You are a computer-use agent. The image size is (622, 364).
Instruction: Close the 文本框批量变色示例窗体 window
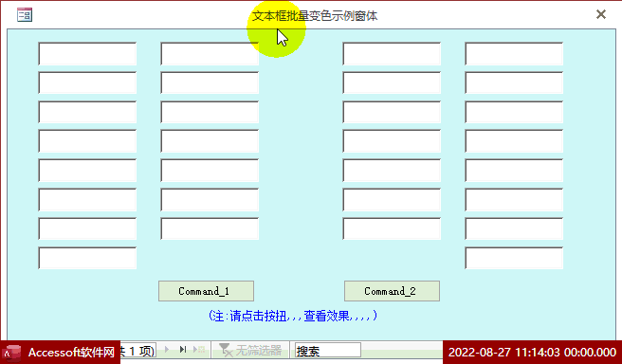click(601, 14)
